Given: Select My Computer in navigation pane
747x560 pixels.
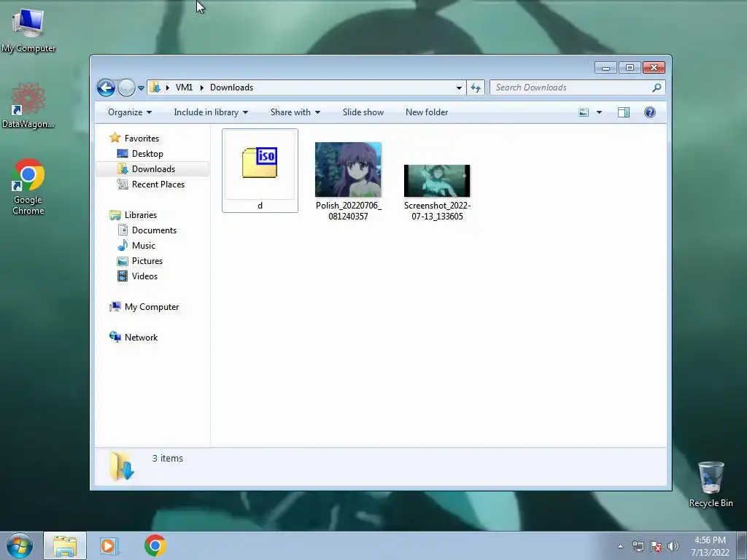Looking at the screenshot, I should (x=152, y=307).
